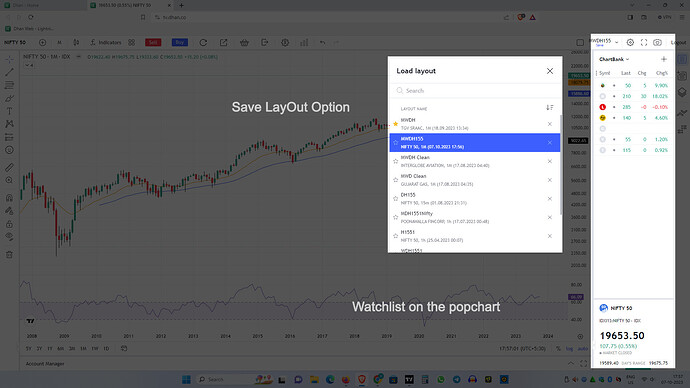
Task: Load the MWDH Clean layout
Action: pyautogui.click(x=474, y=161)
